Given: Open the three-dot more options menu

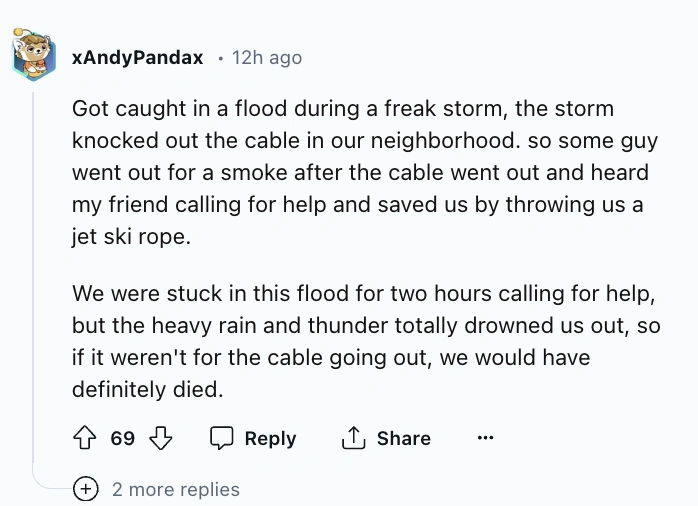Looking at the screenshot, I should (x=485, y=439).
